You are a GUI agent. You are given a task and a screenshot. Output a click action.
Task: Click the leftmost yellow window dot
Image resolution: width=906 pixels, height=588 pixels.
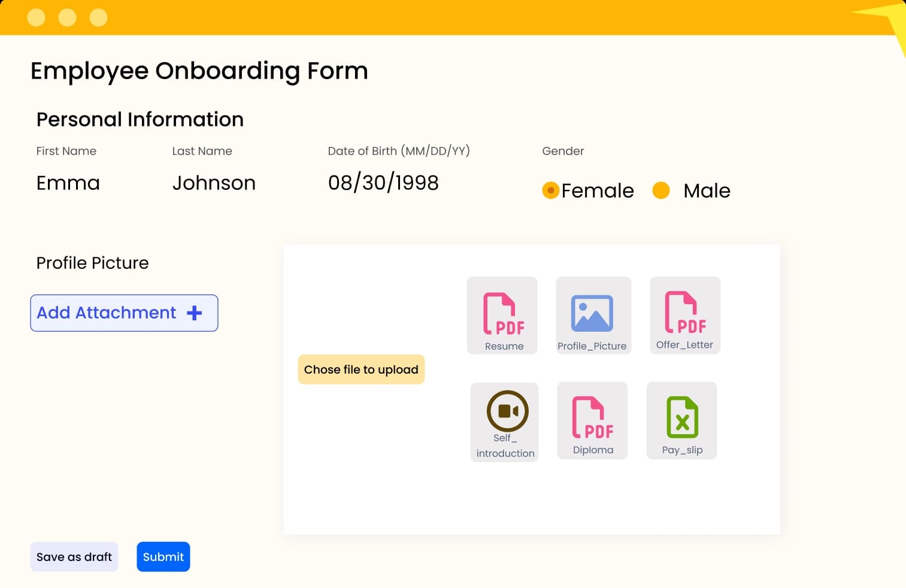pyautogui.click(x=37, y=17)
